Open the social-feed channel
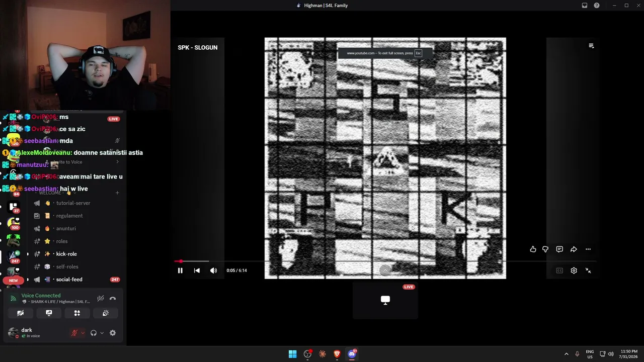Viewport: 644px width, 362px height. tap(69, 280)
